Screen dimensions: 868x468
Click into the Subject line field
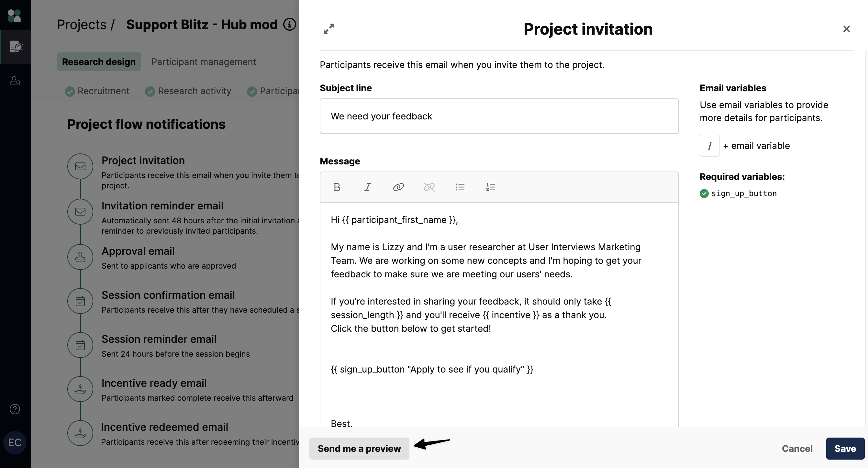click(x=499, y=116)
